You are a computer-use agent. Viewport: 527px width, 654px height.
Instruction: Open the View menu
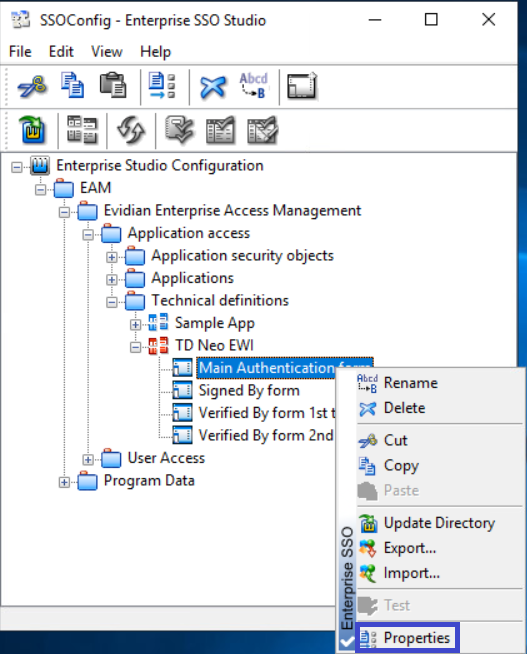coord(107,52)
